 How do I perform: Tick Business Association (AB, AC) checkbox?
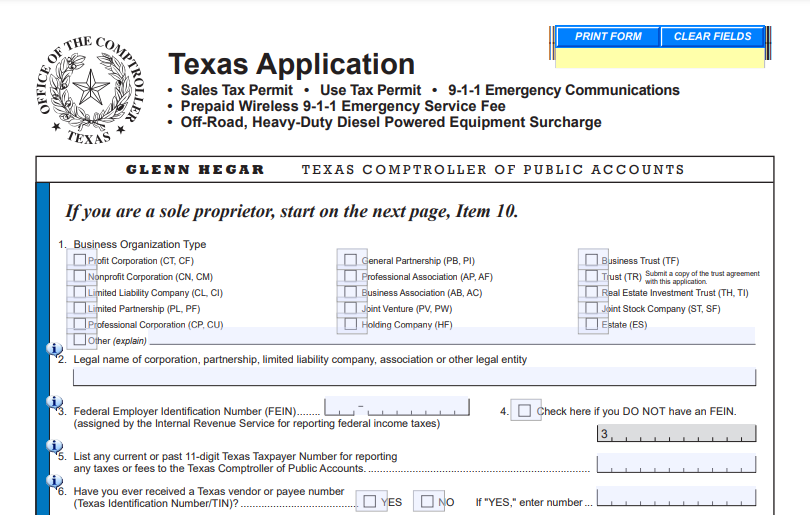pyautogui.click(x=350, y=292)
